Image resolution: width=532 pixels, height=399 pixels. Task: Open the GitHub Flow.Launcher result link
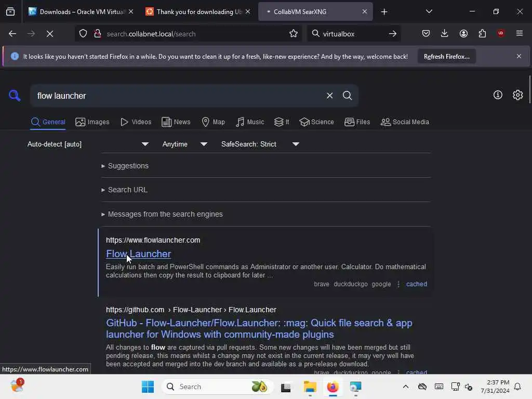(259, 328)
